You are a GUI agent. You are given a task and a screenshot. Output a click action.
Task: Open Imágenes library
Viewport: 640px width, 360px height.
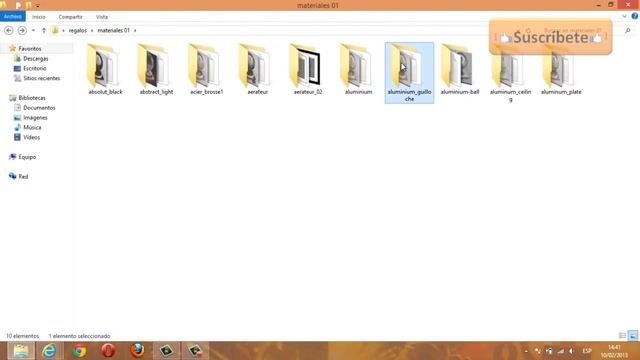[35, 118]
